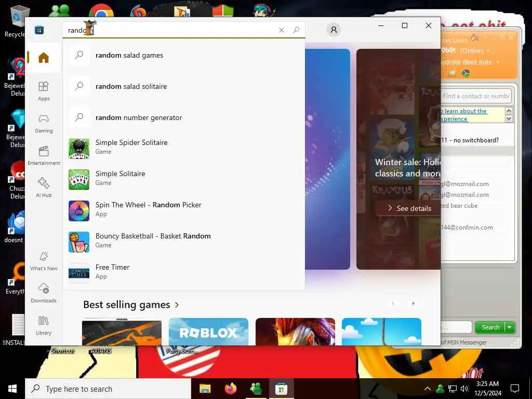Click See details on Winter sale banner
This screenshot has height=399, width=532.
409,208
